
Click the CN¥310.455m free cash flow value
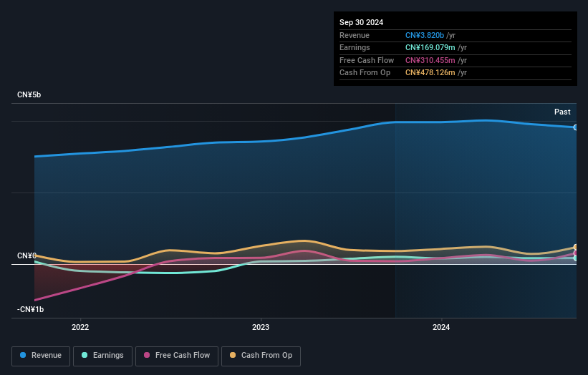coord(430,60)
